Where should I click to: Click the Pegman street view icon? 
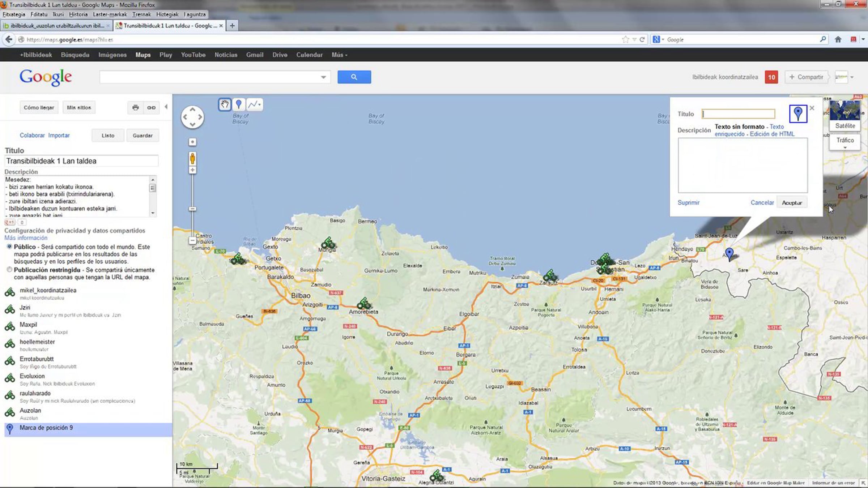coord(192,158)
